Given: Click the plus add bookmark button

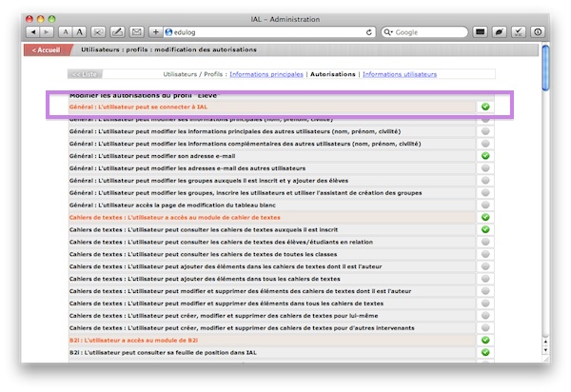Looking at the screenshot, I should coord(156,32).
